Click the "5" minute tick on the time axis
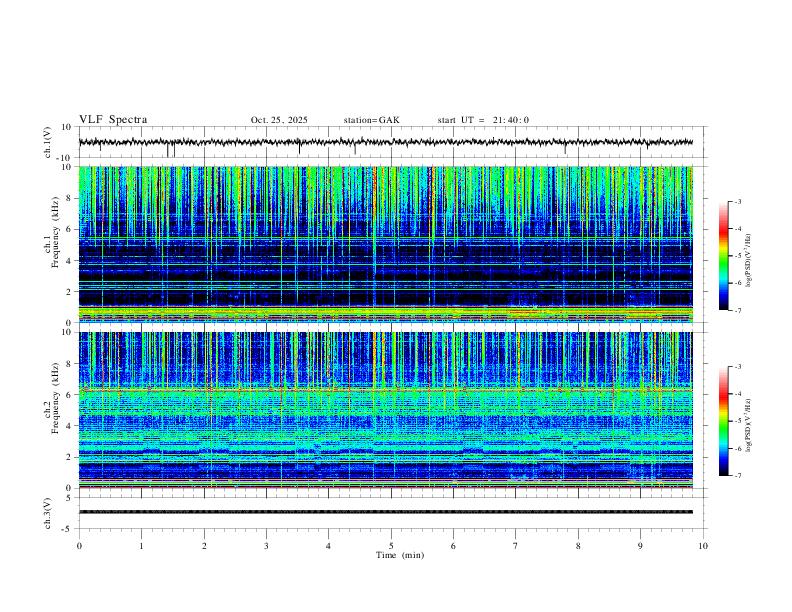This screenshot has height=612, width=792. (391, 546)
